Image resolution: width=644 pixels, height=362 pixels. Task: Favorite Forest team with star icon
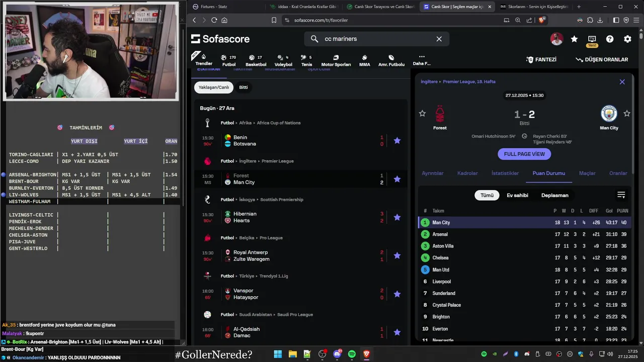[x=422, y=114]
